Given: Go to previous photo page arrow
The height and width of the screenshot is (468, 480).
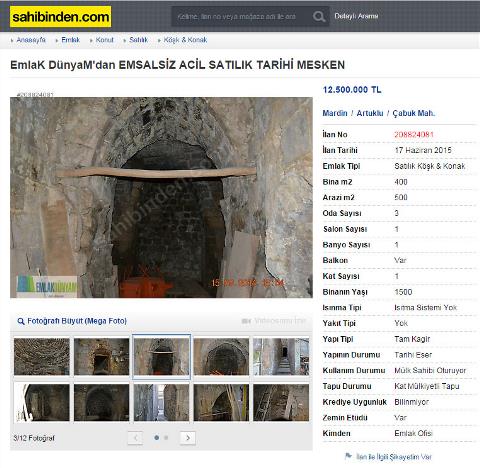Looking at the screenshot, I should pyautogui.click(x=135, y=438).
